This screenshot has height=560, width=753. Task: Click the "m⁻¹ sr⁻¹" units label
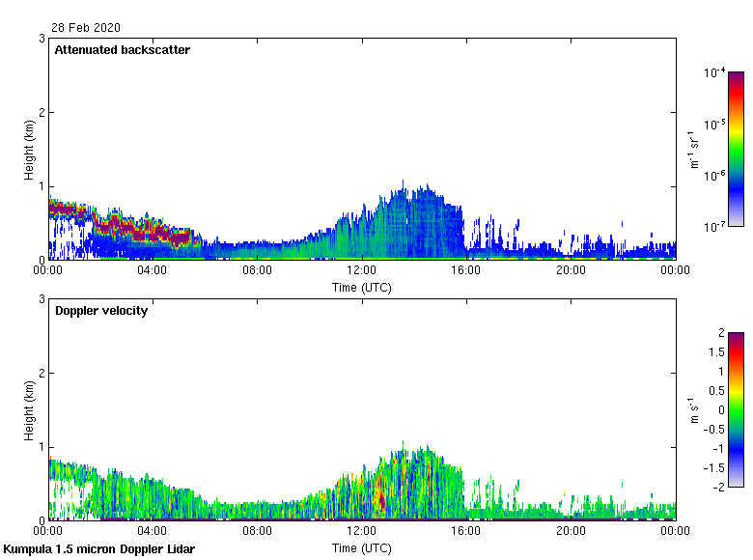(x=694, y=149)
